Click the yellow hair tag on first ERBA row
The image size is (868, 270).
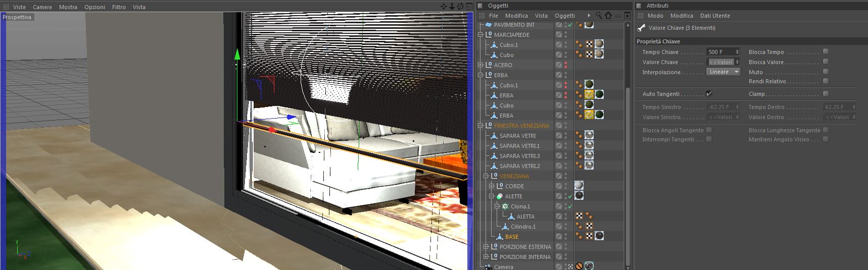click(x=589, y=94)
